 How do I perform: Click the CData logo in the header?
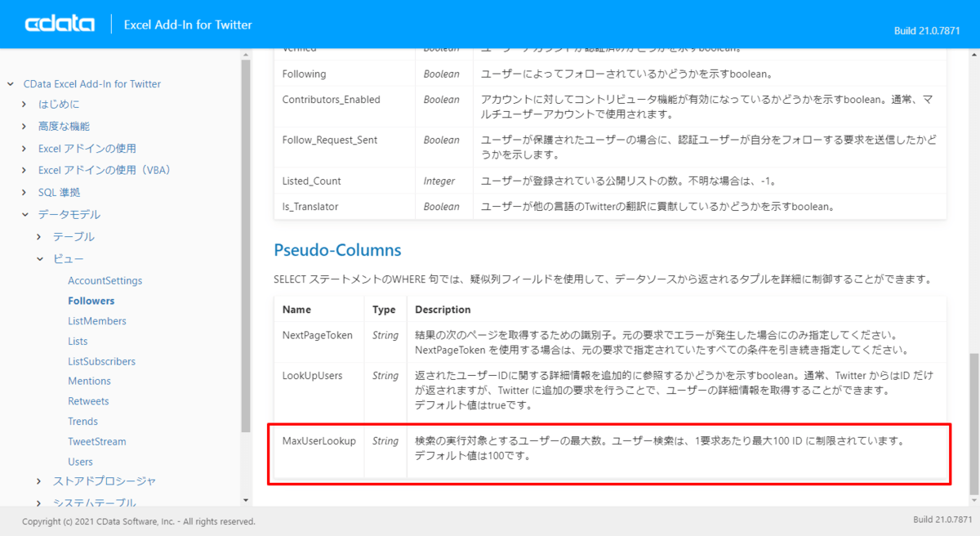pyautogui.click(x=61, y=25)
